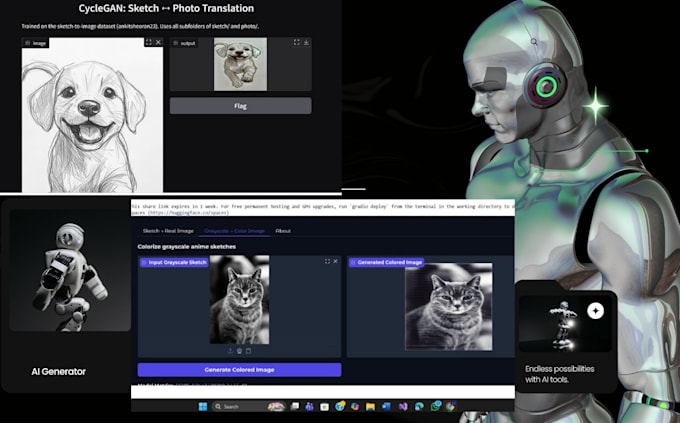The image size is (680, 423).
Task: Open File Explorer from the taskbar
Action: click(370, 407)
